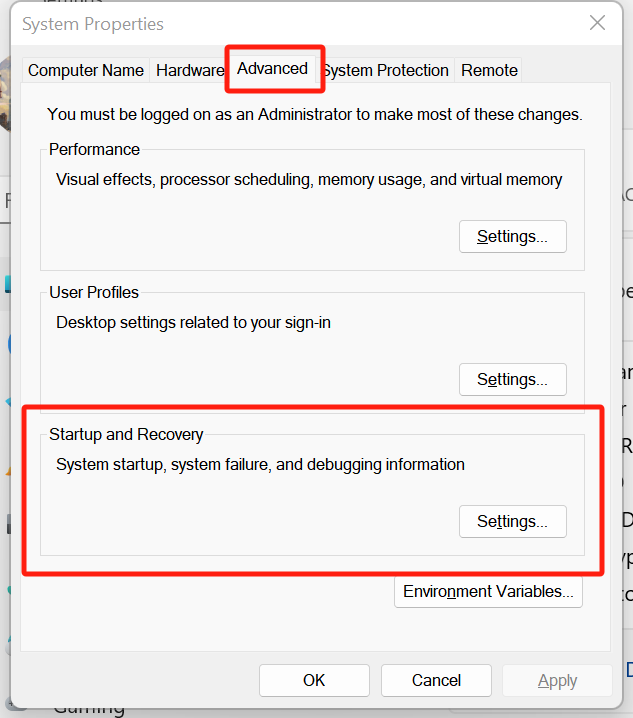This screenshot has height=718, width=633.
Task: Open the Remote tab
Action: (489, 70)
